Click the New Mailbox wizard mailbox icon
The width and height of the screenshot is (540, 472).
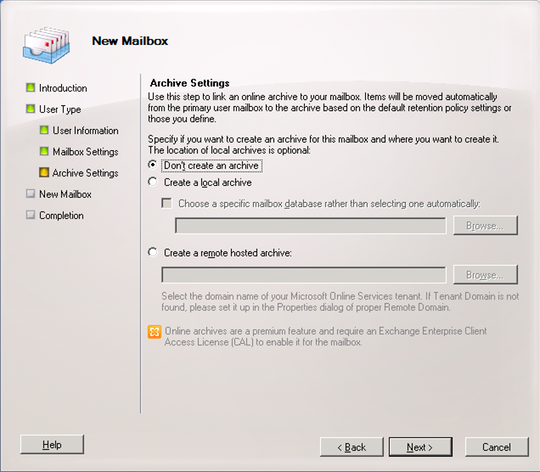click(46, 45)
